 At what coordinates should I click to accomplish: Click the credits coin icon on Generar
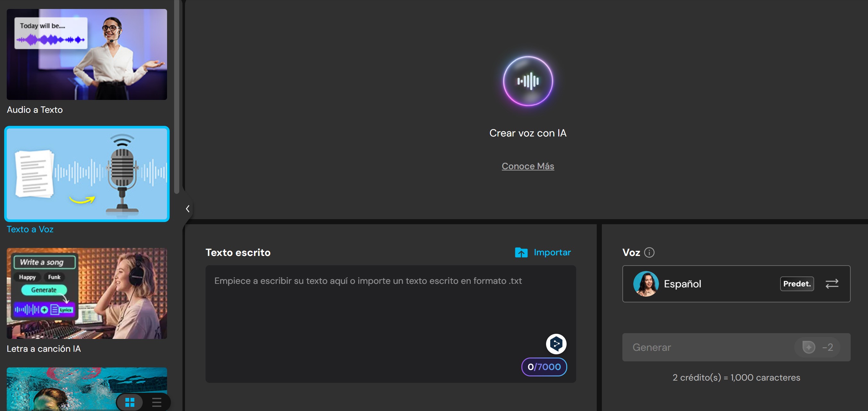pyautogui.click(x=808, y=347)
